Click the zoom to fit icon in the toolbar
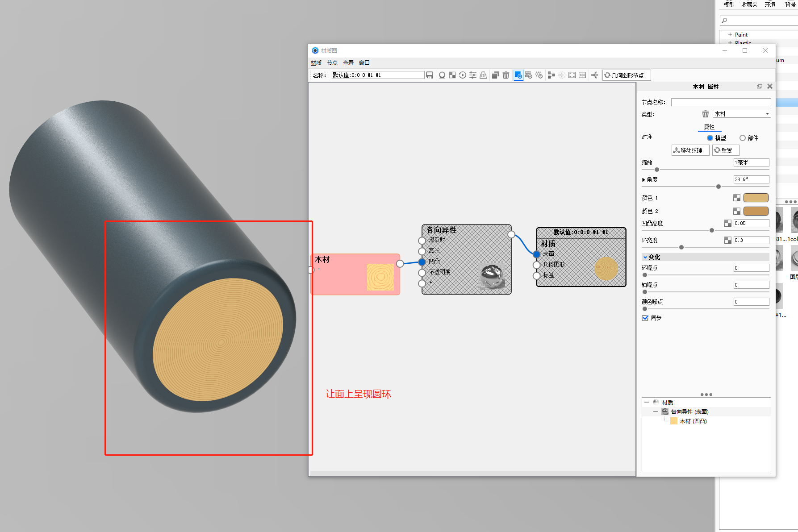This screenshot has width=798, height=532. point(572,75)
